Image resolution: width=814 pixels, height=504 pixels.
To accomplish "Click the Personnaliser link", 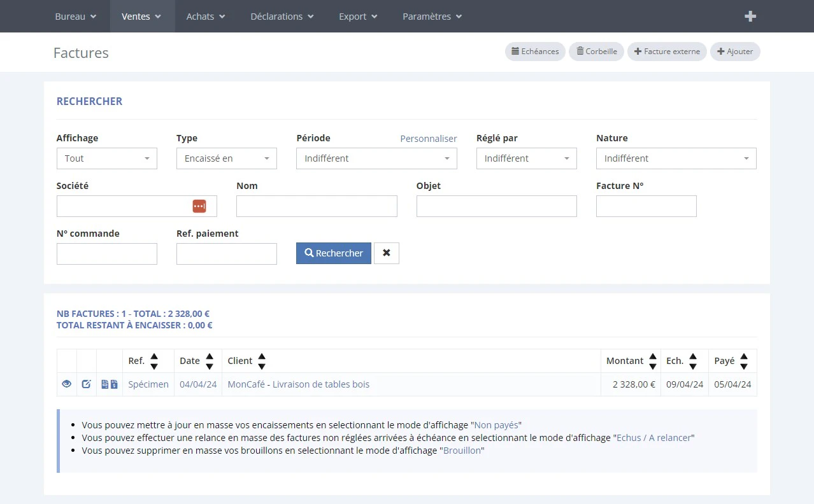I will (x=429, y=139).
